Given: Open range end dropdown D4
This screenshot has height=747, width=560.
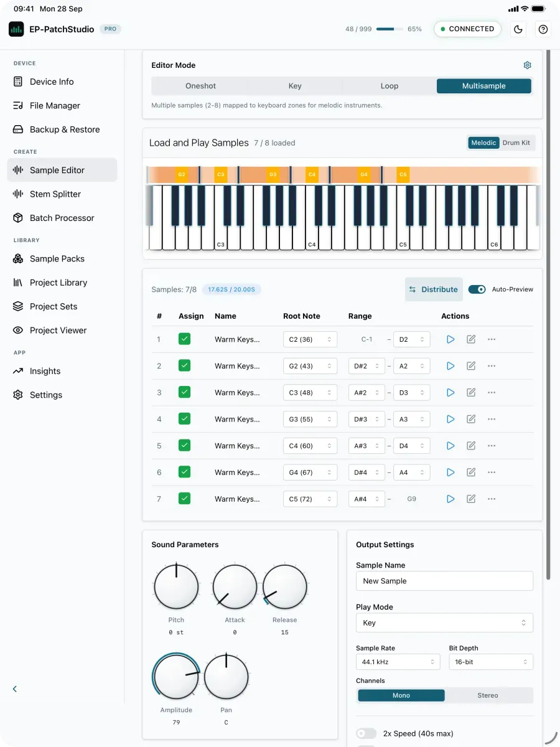Looking at the screenshot, I should coord(411,446).
